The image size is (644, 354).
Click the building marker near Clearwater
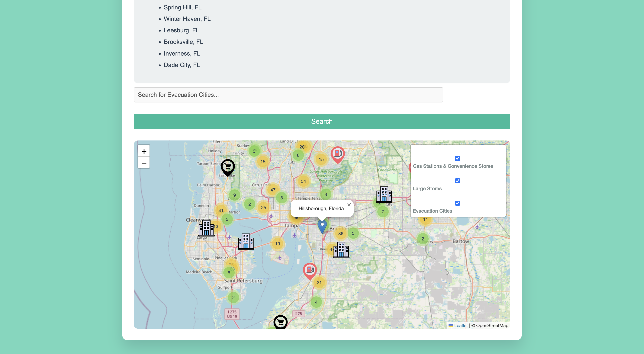pos(206,228)
